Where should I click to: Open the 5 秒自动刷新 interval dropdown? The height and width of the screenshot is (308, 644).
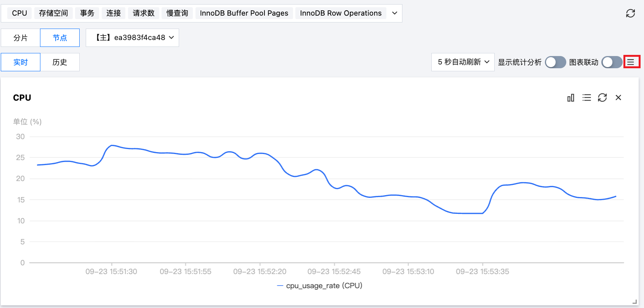click(x=463, y=62)
